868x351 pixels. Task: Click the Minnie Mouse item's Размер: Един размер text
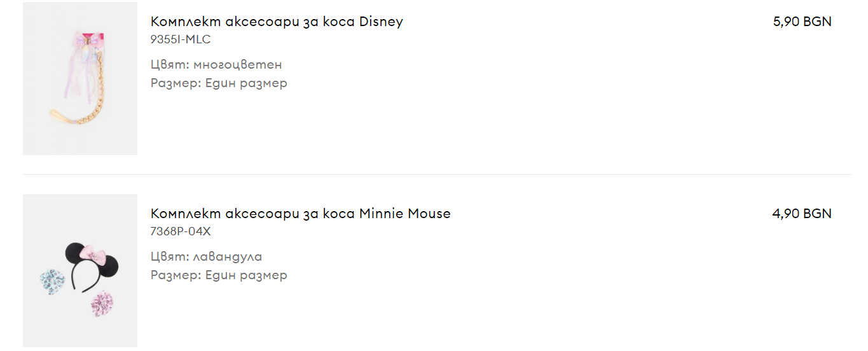219,275
